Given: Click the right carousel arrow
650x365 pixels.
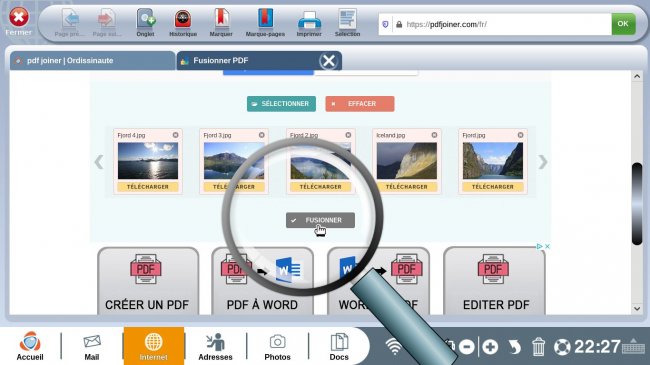Looking at the screenshot, I should [x=543, y=162].
